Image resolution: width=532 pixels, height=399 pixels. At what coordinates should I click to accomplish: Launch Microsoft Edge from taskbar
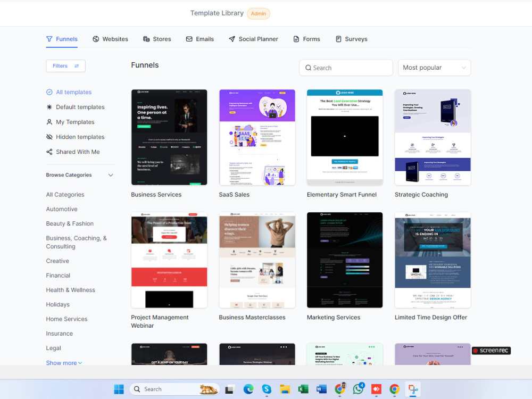click(x=248, y=389)
